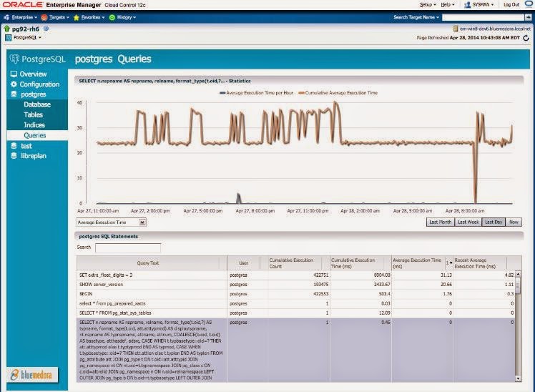
Task: Open the Favorites menu
Action: pos(89,17)
